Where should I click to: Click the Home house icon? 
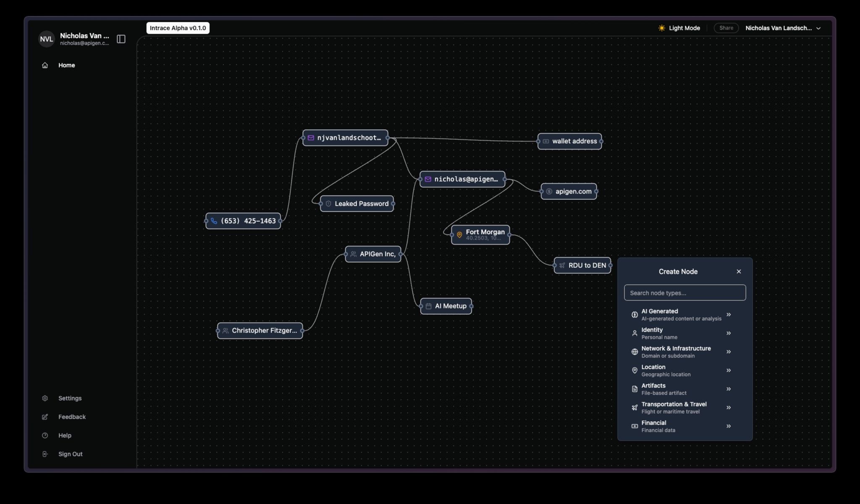click(45, 65)
